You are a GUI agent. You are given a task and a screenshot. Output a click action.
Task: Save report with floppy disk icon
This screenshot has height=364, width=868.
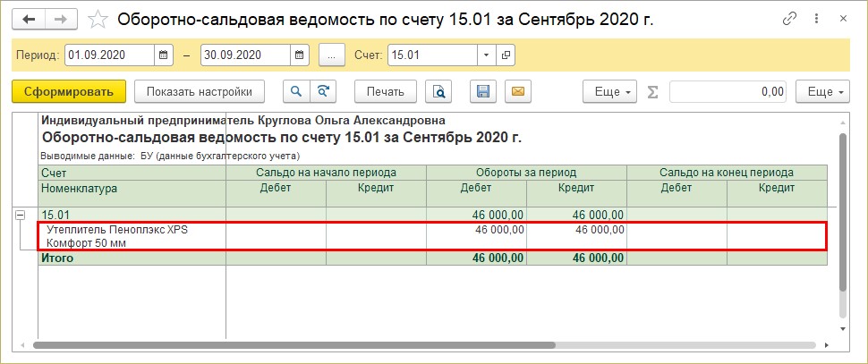pos(483,91)
